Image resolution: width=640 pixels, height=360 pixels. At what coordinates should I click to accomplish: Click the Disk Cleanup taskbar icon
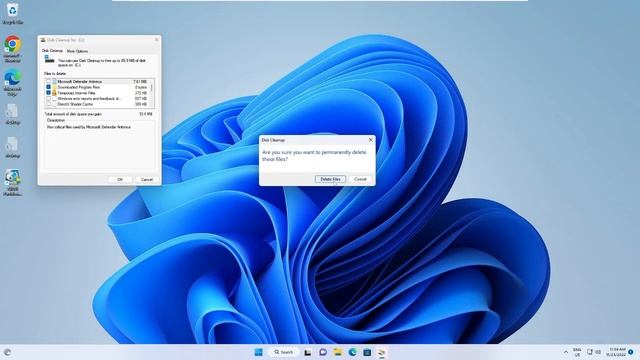click(x=382, y=352)
